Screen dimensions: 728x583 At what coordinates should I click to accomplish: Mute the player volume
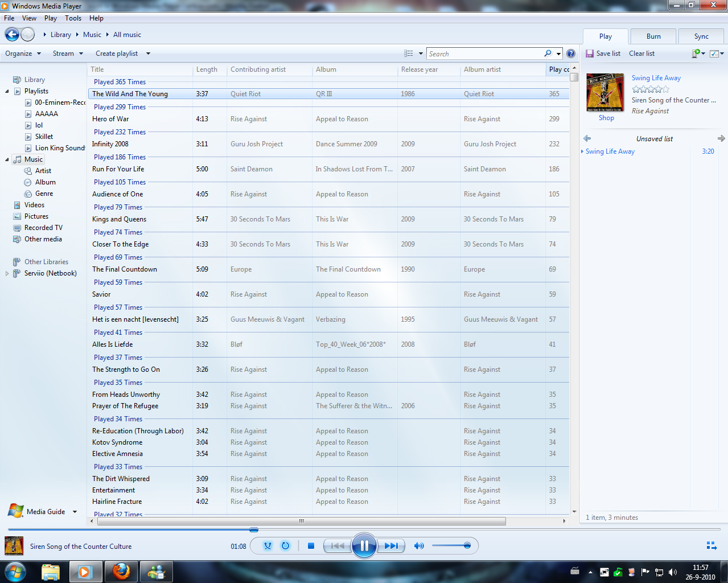[419, 546]
